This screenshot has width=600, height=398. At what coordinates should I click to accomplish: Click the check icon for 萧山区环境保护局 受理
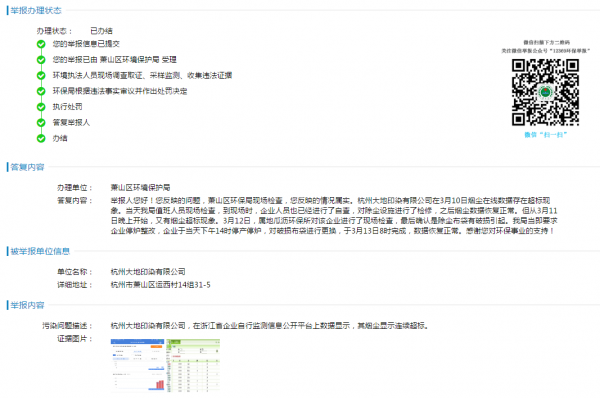pyautogui.click(x=41, y=60)
